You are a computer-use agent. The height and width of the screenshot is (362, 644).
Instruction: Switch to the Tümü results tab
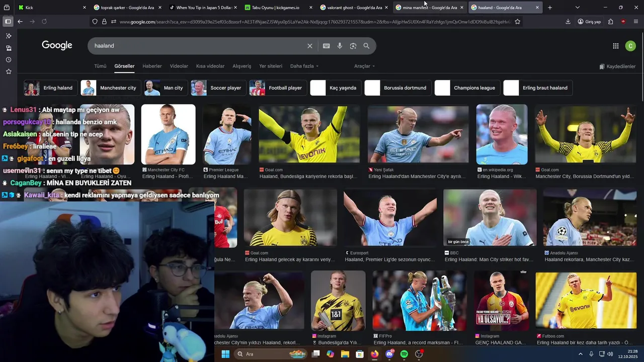click(x=100, y=66)
